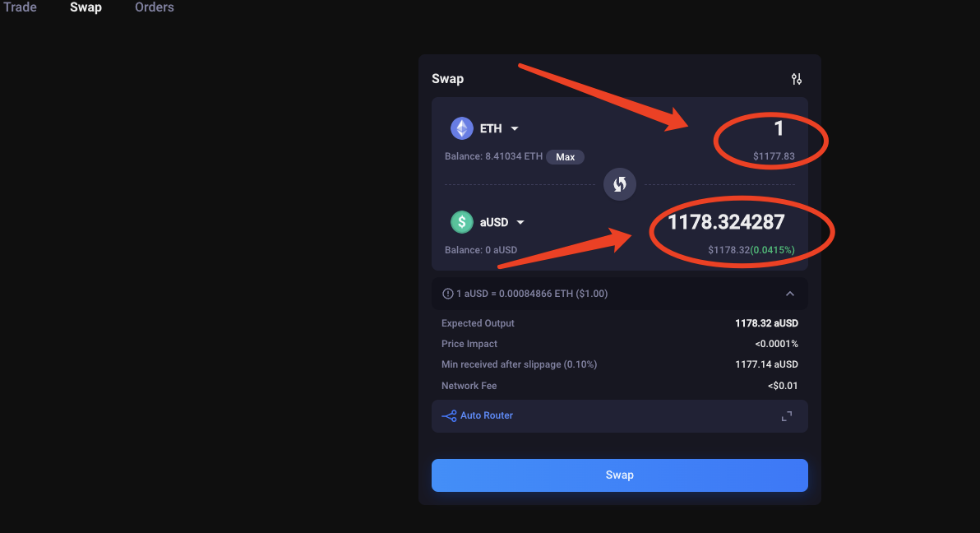
Task: Click the ETH balance text
Action: click(493, 157)
